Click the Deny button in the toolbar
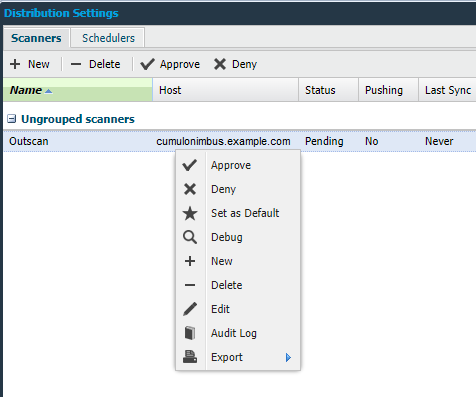Screen dimensions: 476x397 pos(235,64)
